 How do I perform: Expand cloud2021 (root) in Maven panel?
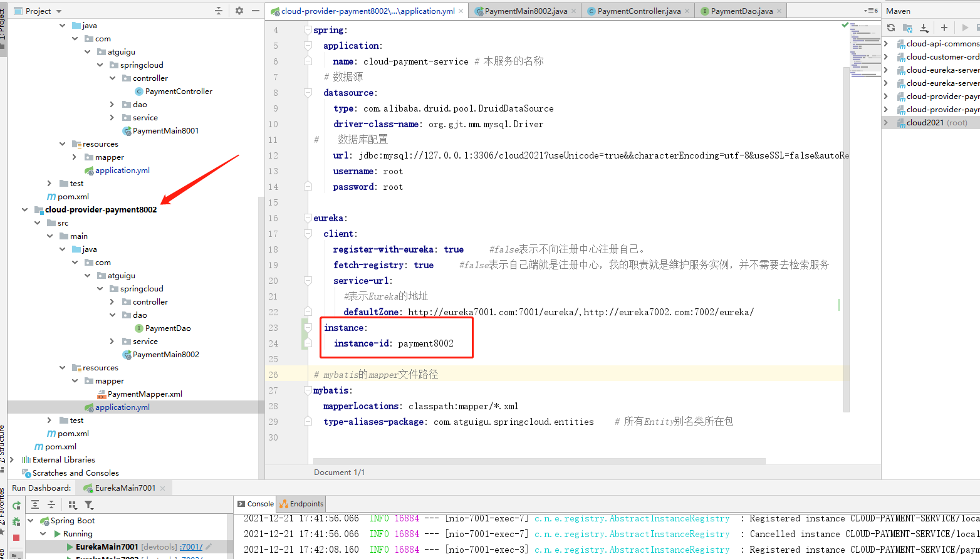coord(886,123)
